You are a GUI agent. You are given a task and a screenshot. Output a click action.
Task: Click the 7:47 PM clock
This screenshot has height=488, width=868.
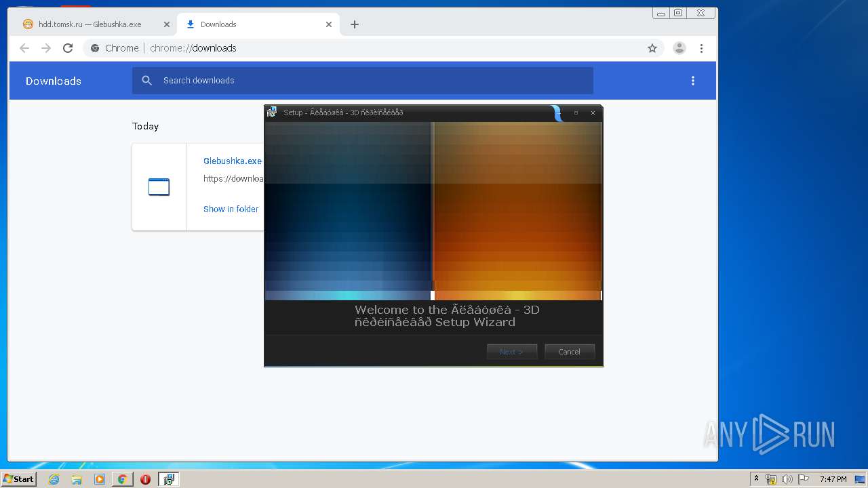point(833,479)
